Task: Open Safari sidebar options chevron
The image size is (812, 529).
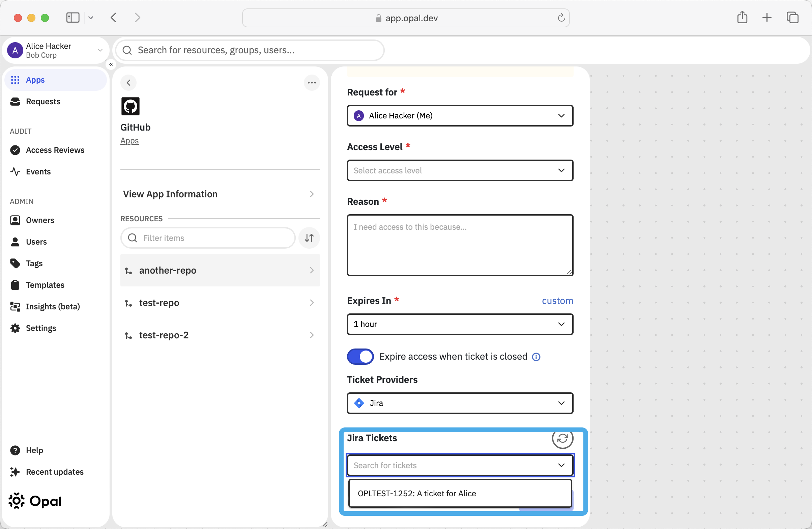Action: pos(91,18)
